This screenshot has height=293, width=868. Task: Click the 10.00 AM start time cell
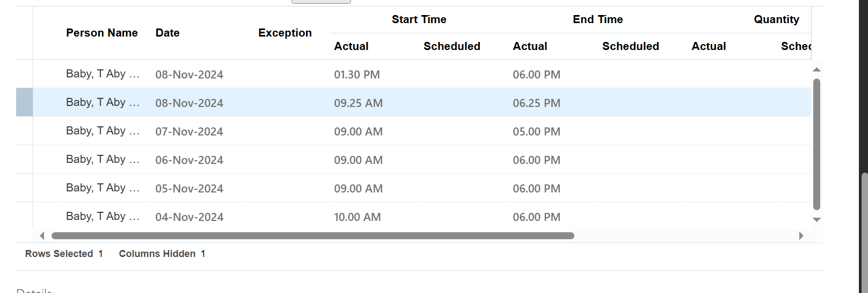point(358,217)
